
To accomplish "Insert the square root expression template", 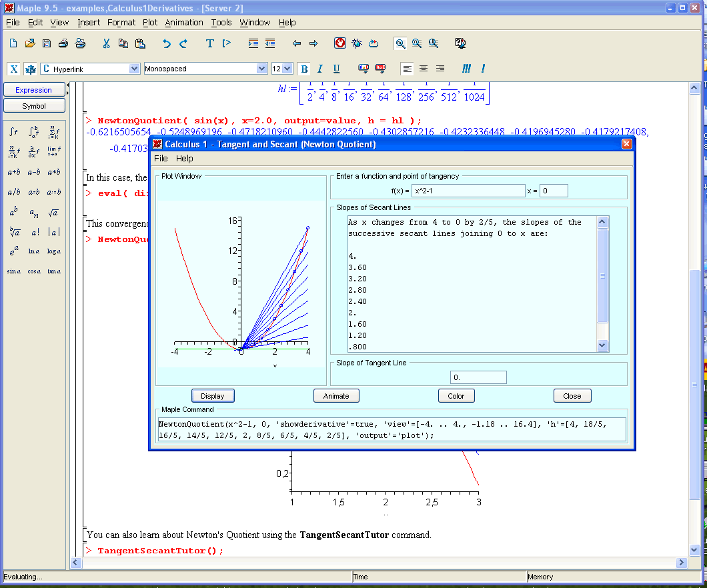I will [53, 213].
